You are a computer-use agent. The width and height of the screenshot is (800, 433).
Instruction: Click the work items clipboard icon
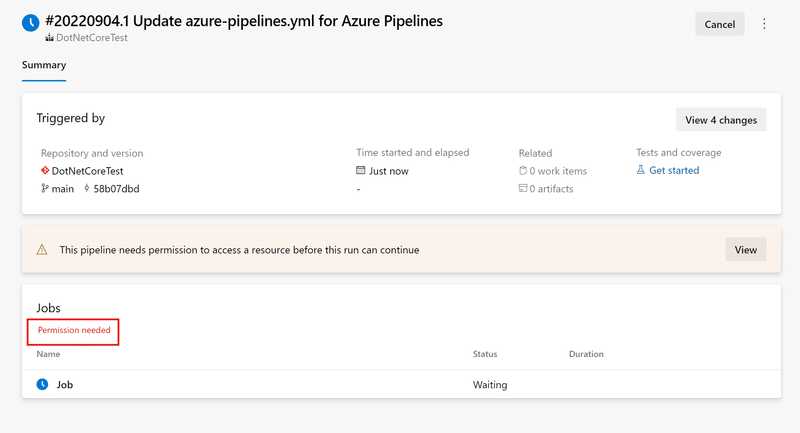pos(523,171)
